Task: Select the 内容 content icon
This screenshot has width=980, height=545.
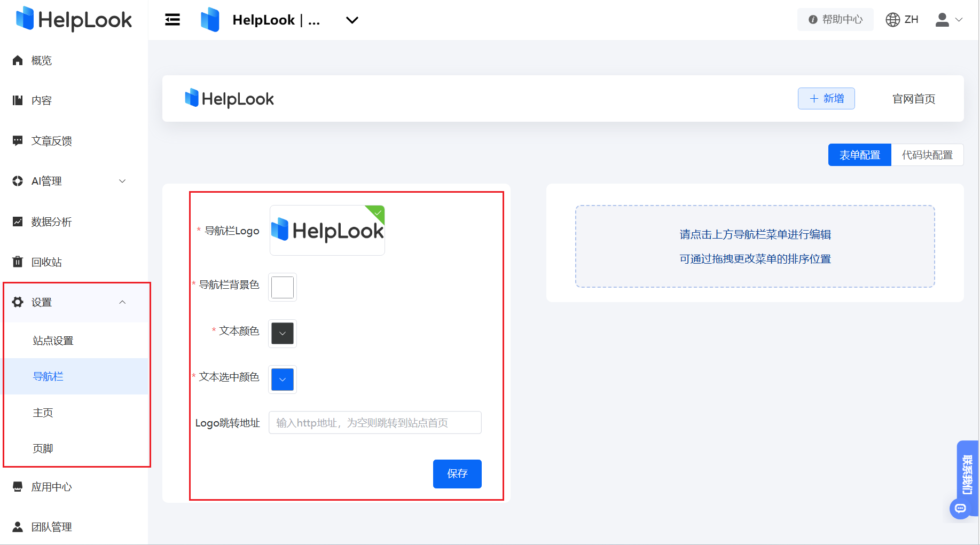Action: (x=18, y=100)
